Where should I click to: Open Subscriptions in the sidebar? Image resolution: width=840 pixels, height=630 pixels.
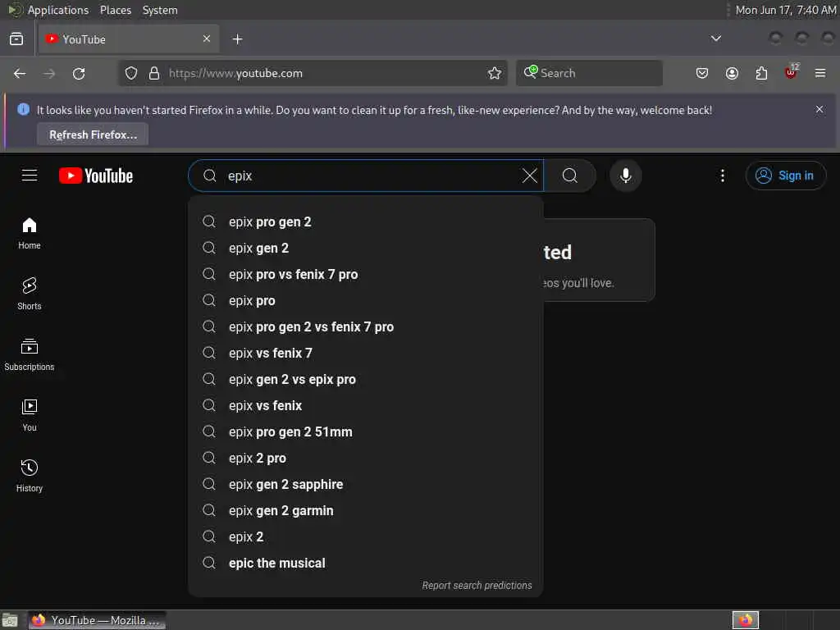[x=30, y=354]
